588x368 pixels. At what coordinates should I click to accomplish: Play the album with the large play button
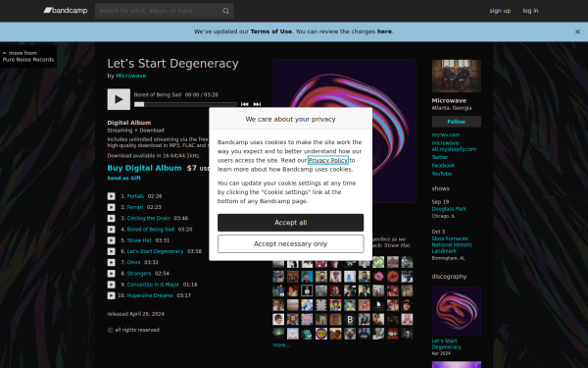(x=119, y=99)
